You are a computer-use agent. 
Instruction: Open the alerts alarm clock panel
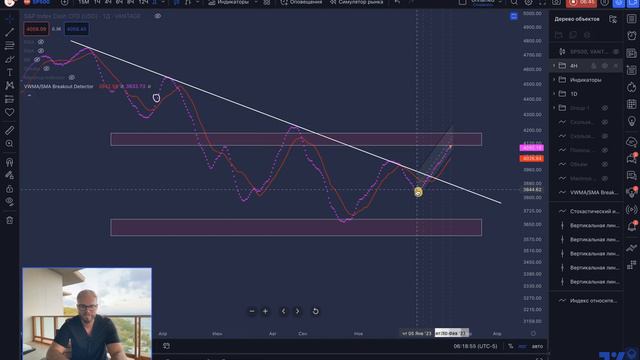click(631, 36)
